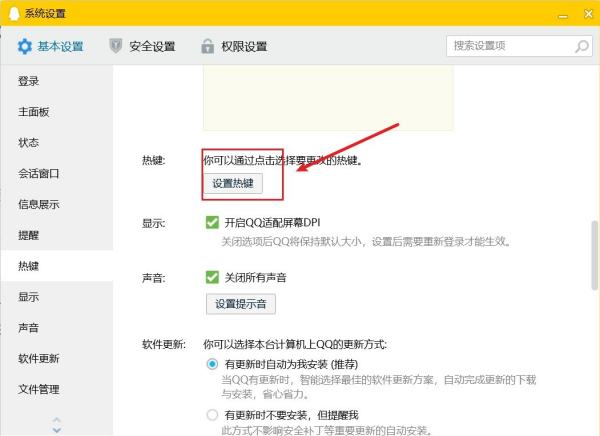Open 信息展示 in the sidebar

tap(57, 204)
